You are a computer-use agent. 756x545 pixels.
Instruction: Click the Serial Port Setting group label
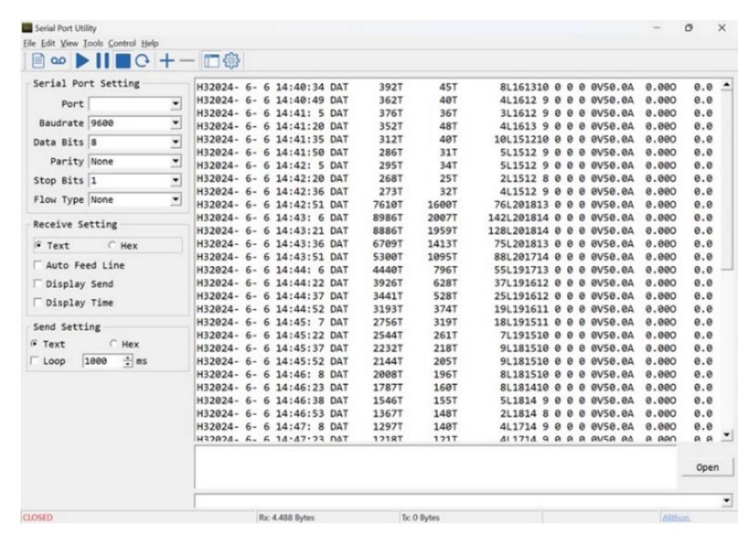(87, 83)
